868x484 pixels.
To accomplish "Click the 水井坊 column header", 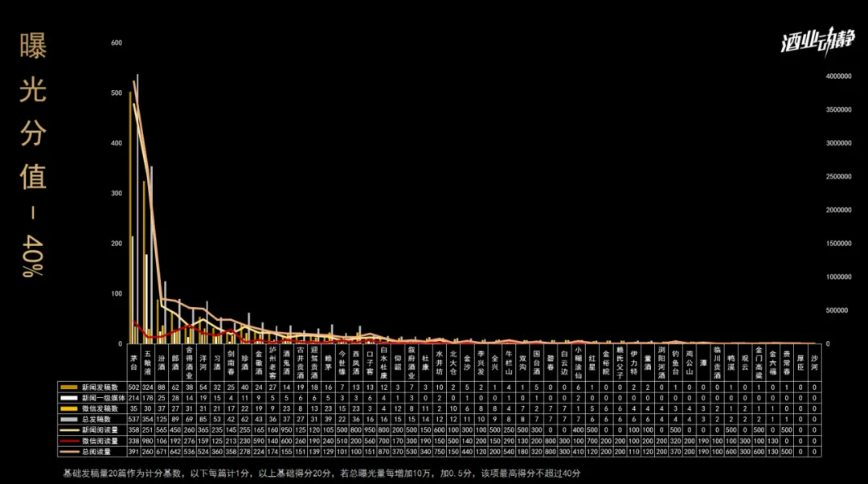I will pos(439,363).
